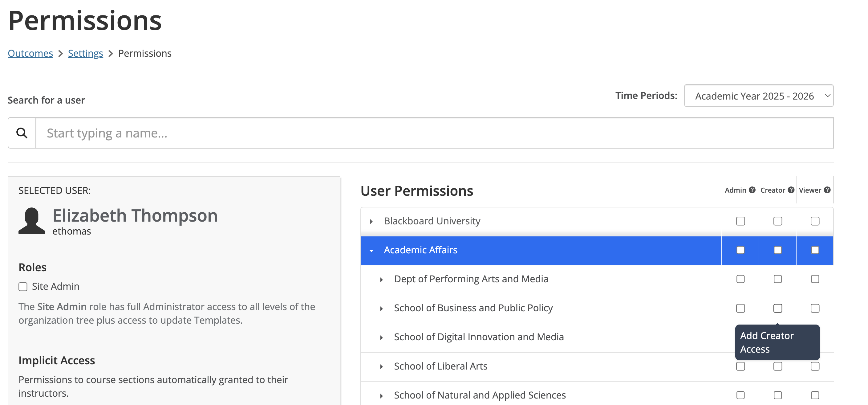Image resolution: width=868 pixels, height=405 pixels.
Task: Select the School of Liberal Arts label
Action: pyautogui.click(x=441, y=366)
